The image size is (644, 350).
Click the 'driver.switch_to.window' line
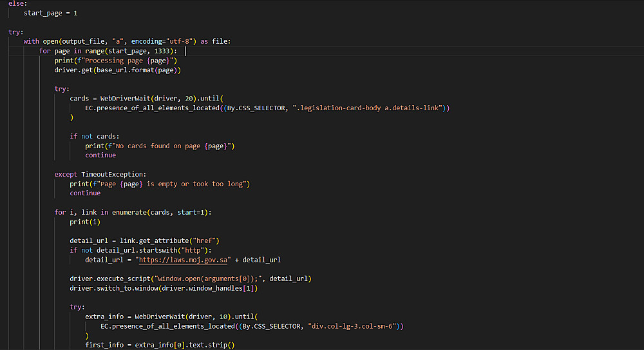click(x=164, y=288)
